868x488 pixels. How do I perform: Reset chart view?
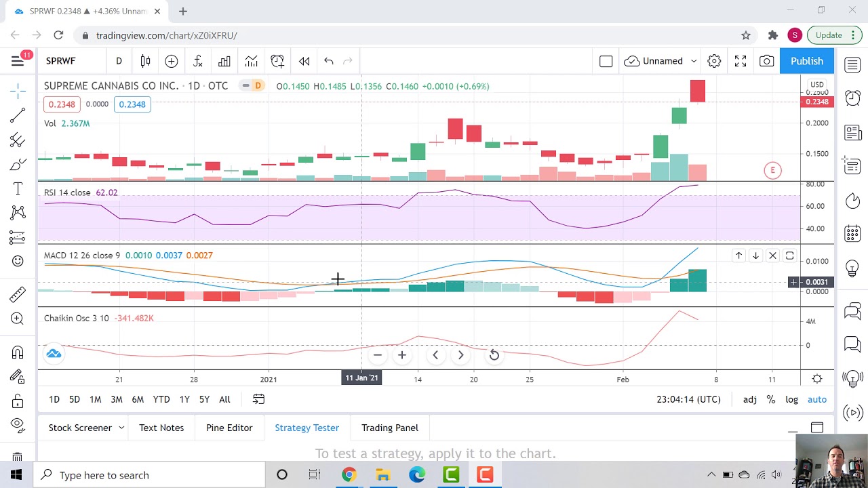click(494, 355)
